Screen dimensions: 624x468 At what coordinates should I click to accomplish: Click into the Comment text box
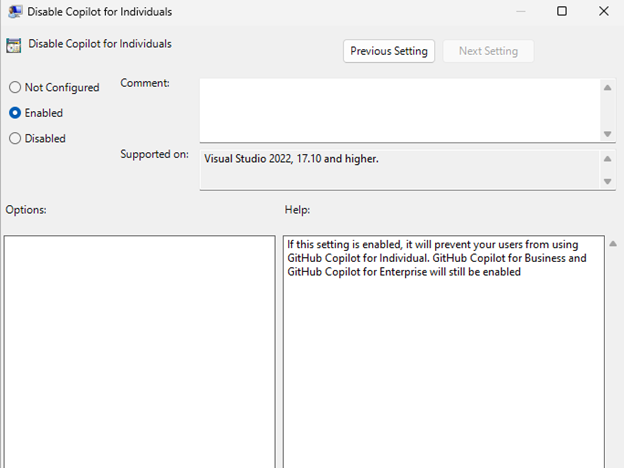tap(400, 110)
